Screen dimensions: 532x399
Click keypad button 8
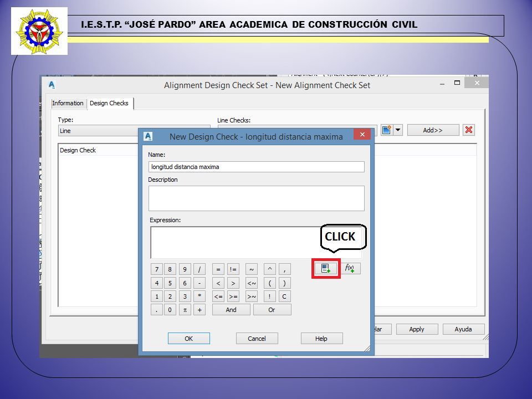(170, 269)
